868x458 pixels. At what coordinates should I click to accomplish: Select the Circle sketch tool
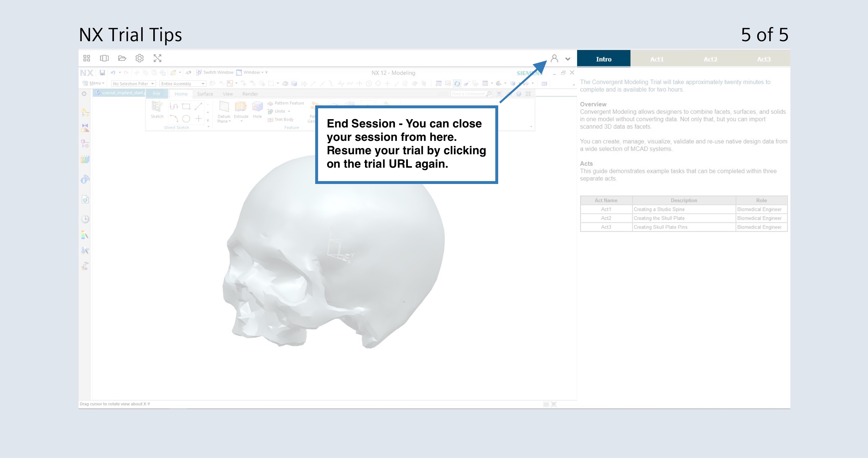[186, 118]
